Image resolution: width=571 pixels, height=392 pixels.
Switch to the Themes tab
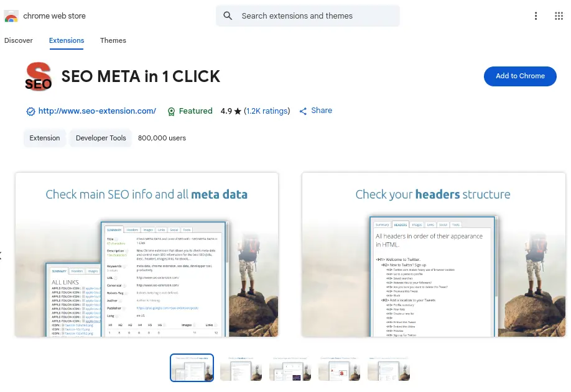pyautogui.click(x=113, y=40)
